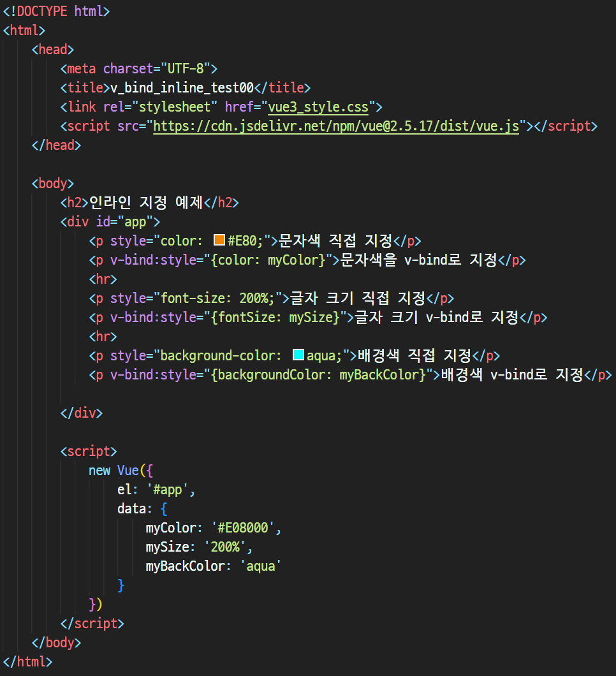Viewport: 616px width, 676px height.
Task: Click the myColor binding in v-bind:style
Action: [x=293, y=260]
